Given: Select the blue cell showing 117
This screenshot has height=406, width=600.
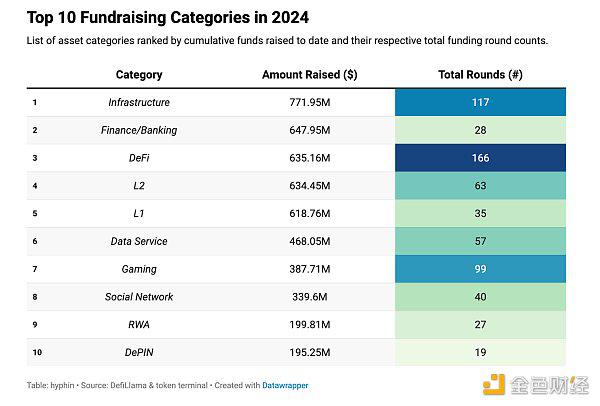Looking at the screenshot, I should [x=480, y=102].
